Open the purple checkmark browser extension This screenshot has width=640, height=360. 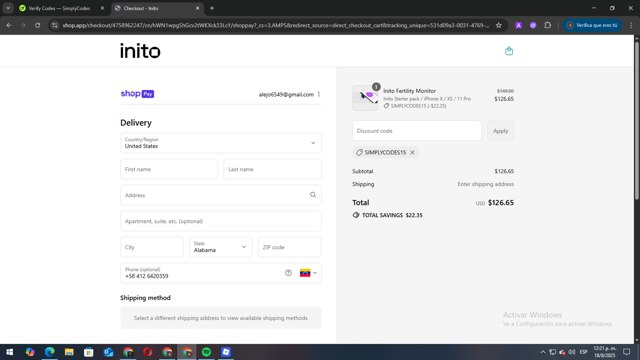pos(533,25)
